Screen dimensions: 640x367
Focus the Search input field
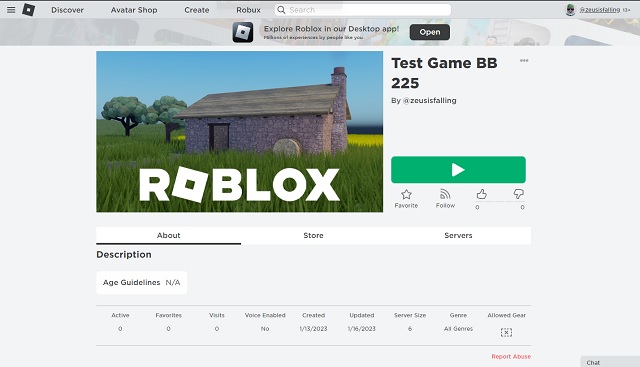[363, 10]
